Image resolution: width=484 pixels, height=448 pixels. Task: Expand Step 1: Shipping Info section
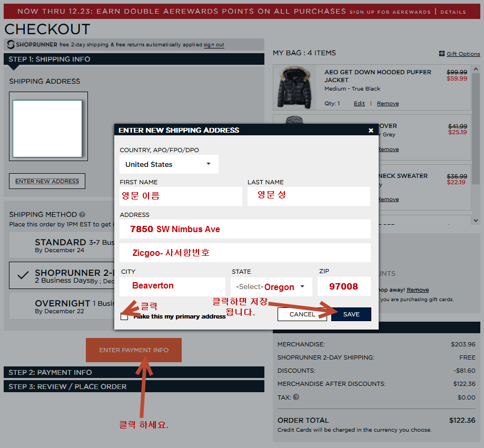point(134,59)
